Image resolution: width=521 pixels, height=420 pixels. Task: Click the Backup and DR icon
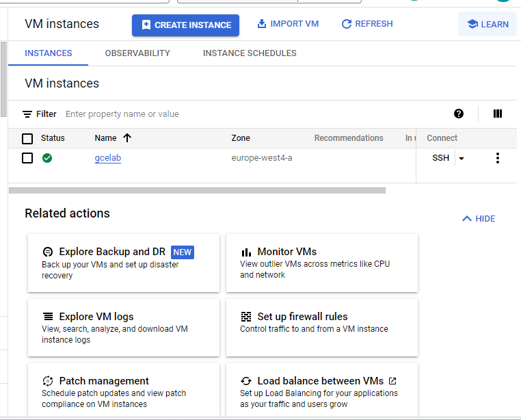click(48, 252)
